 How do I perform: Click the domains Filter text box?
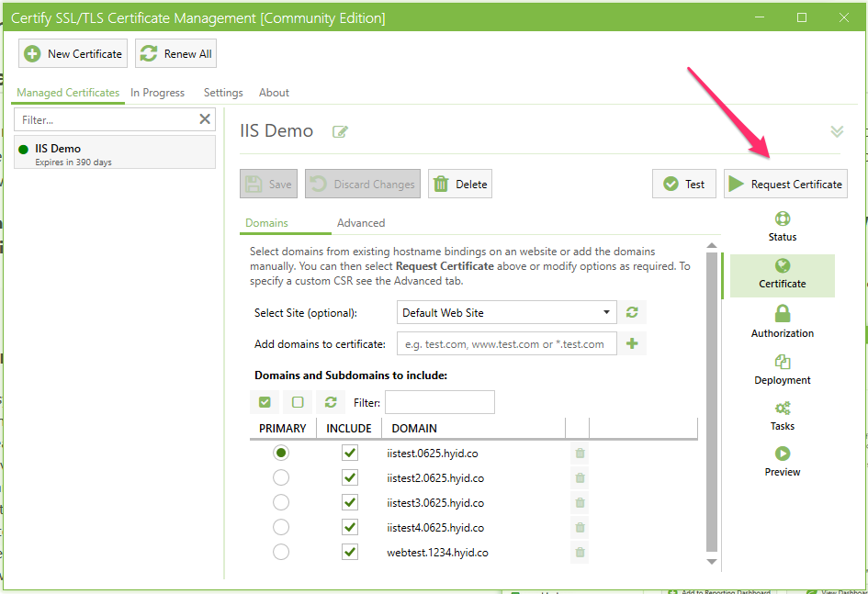click(x=440, y=402)
